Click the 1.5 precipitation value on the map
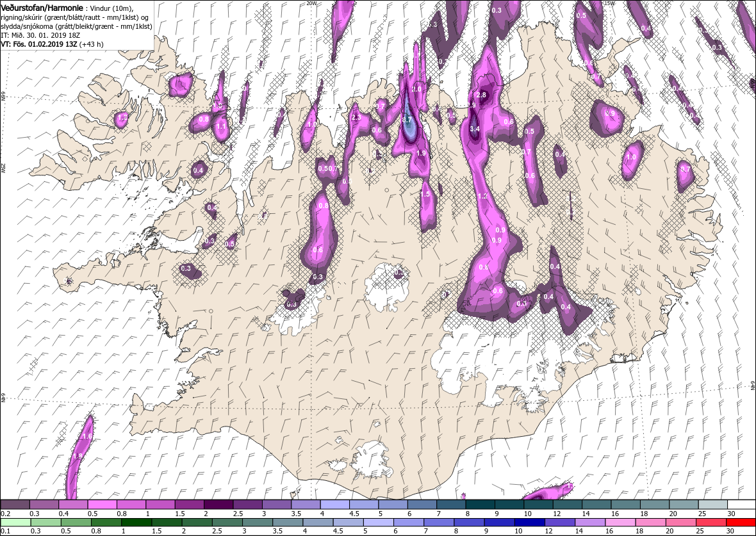 pos(425,194)
